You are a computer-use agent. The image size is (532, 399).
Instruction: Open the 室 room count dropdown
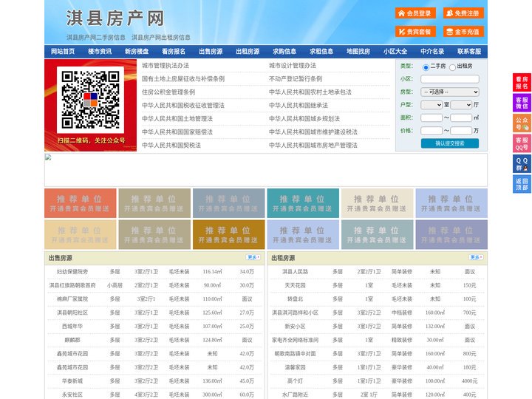[432, 105]
